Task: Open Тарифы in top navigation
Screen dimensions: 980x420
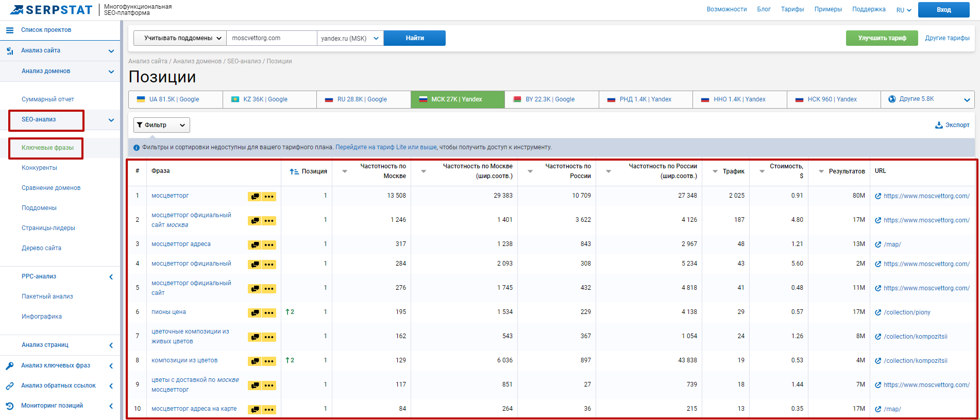Action: [x=792, y=9]
